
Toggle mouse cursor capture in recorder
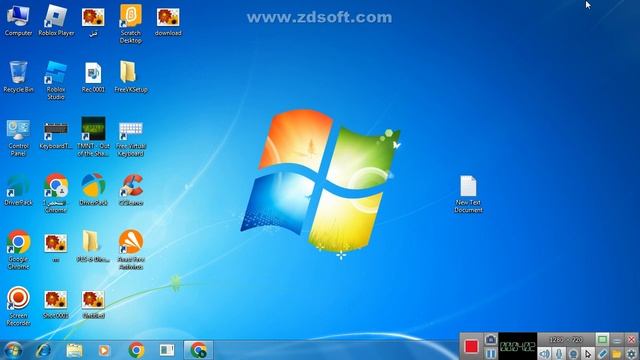tap(587, 354)
